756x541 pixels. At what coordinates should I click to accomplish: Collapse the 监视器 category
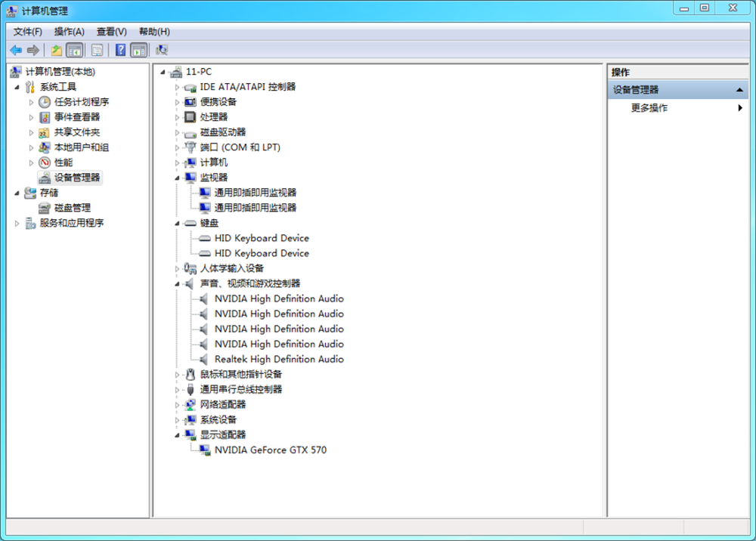177,178
